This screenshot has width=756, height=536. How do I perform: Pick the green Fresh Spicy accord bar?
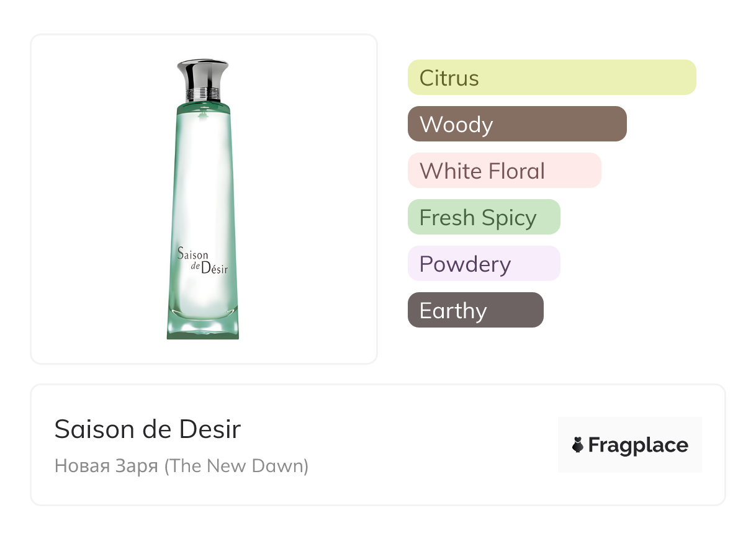coord(484,217)
